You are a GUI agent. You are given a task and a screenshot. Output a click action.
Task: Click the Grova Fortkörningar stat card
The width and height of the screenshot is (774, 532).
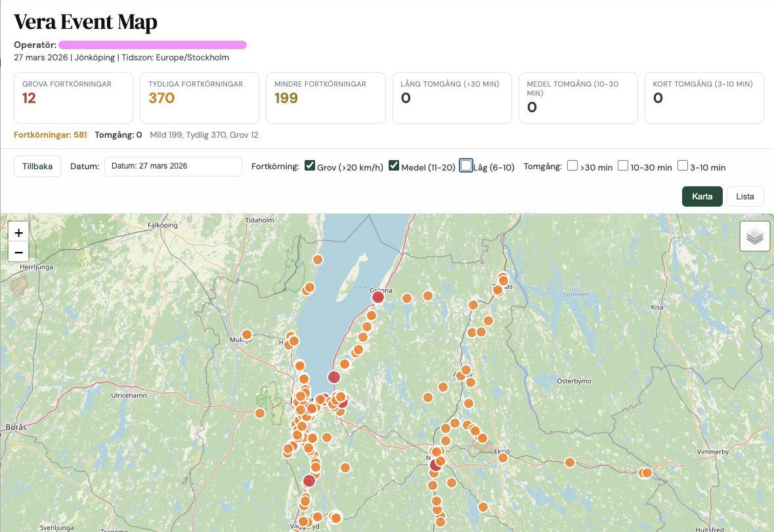(73, 98)
